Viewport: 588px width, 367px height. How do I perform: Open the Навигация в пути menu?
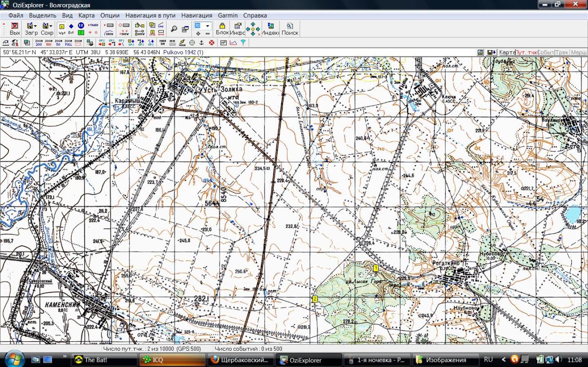pos(151,15)
